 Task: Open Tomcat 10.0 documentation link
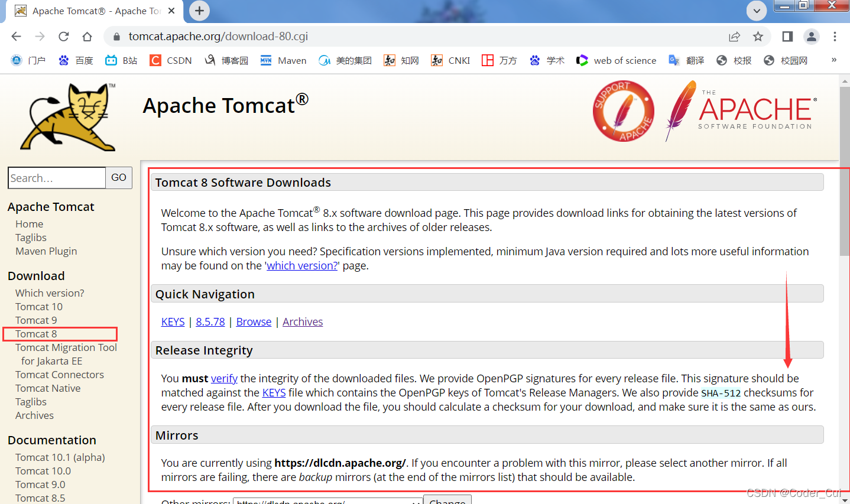point(43,471)
